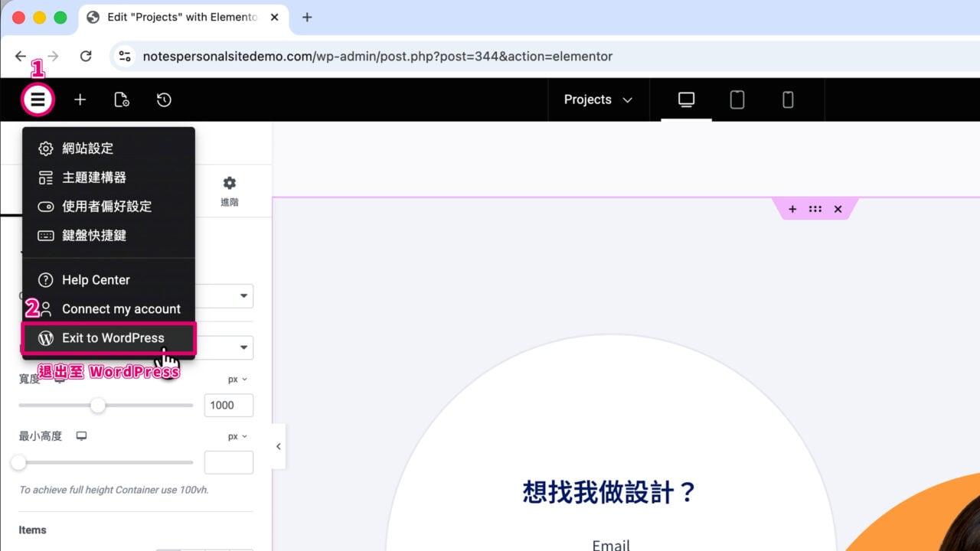This screenshot has width=980, height=551.
Task: Open 使用者偏好設定 menu entry
Action: (x=109, y=207)
